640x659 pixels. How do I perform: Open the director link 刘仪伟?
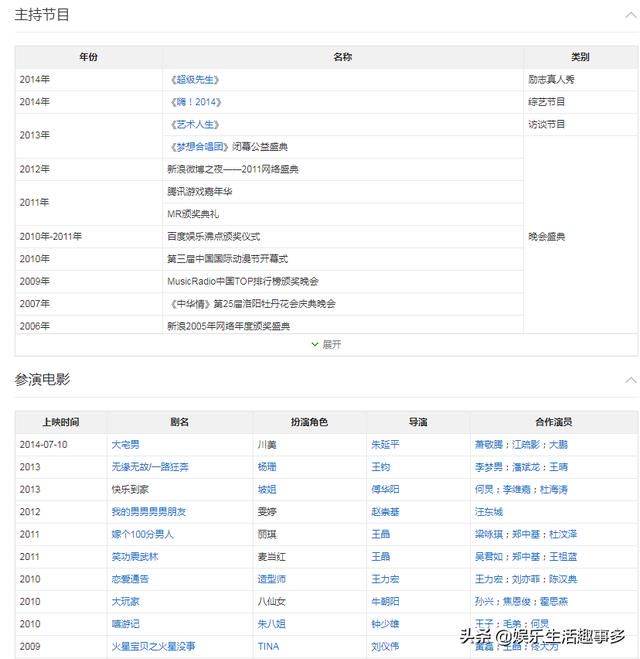point(385,646)
